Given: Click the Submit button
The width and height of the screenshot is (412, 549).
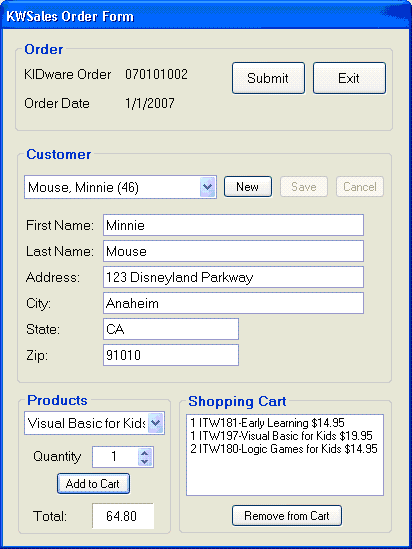Looking at the screenshot, I should point(268,78).
